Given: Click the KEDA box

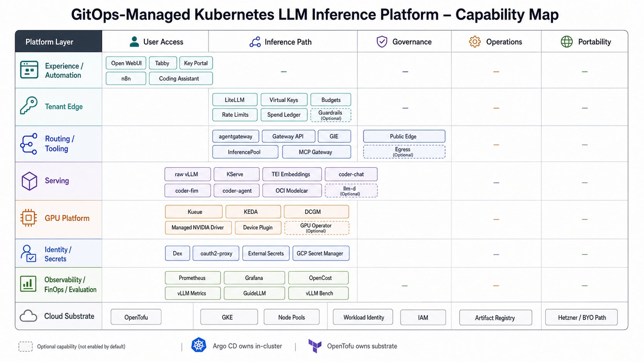Looking at the screenshot, I should tap(253, 212).
